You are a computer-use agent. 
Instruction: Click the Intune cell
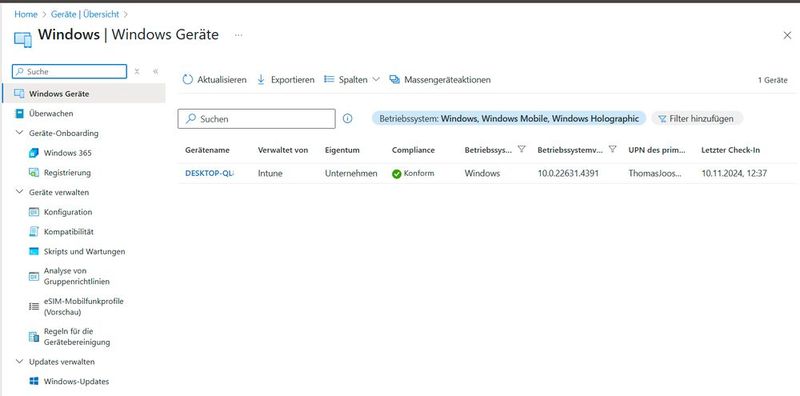(270, 174)
